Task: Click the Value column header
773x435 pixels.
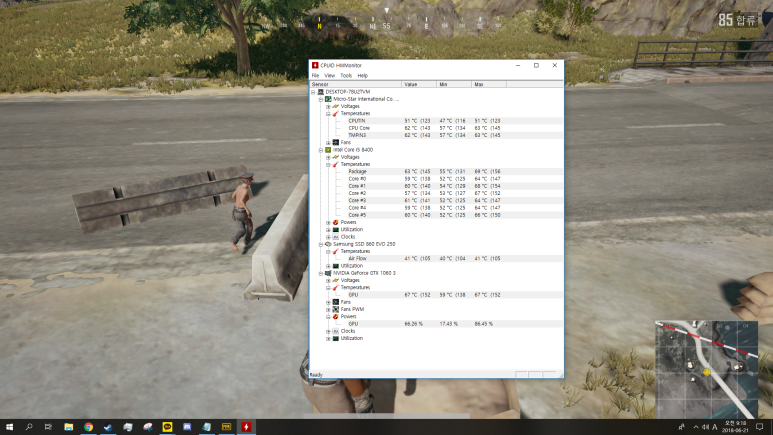Action: [418, 84]
